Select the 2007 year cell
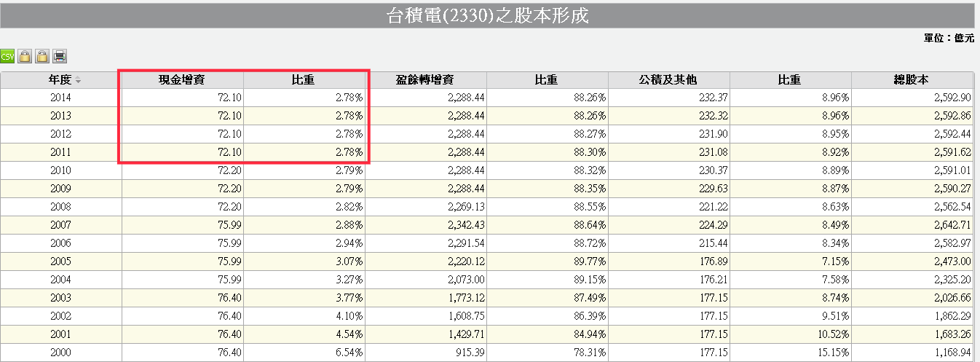The height and width of the screenshot is (362, 980). (61, 224)
